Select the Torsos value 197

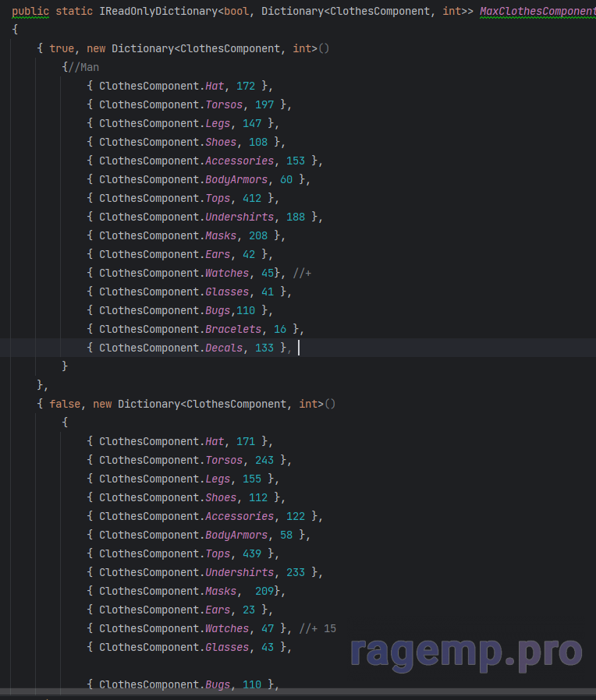(x=264, y=104)
